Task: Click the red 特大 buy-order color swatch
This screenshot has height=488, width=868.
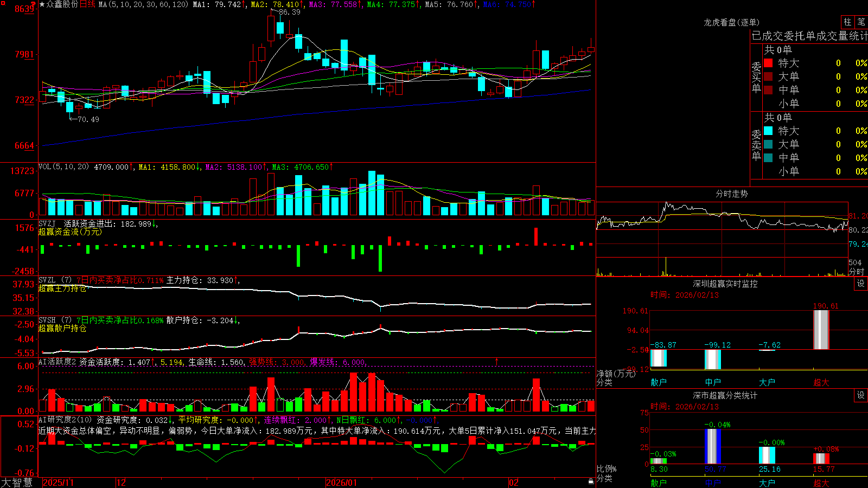Action: [x=768, y=63]
